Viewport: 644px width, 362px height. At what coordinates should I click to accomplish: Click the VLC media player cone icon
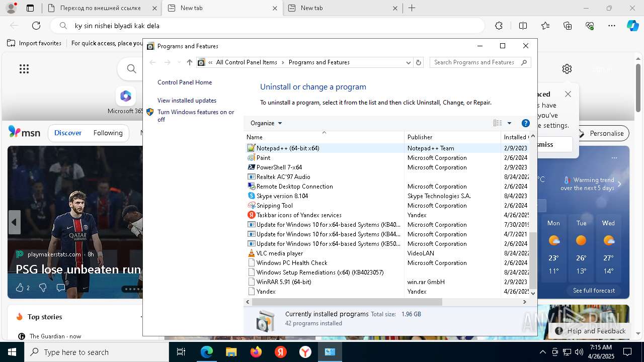[x=252, y=253]
